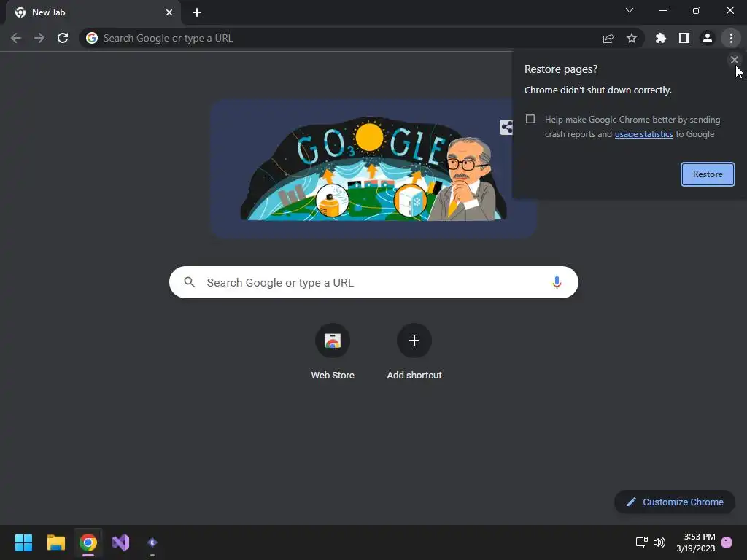Open File Explorer from taskbar
Viewport: 747px width, 560px height.
pyautogui.click(x=55, y=542)
